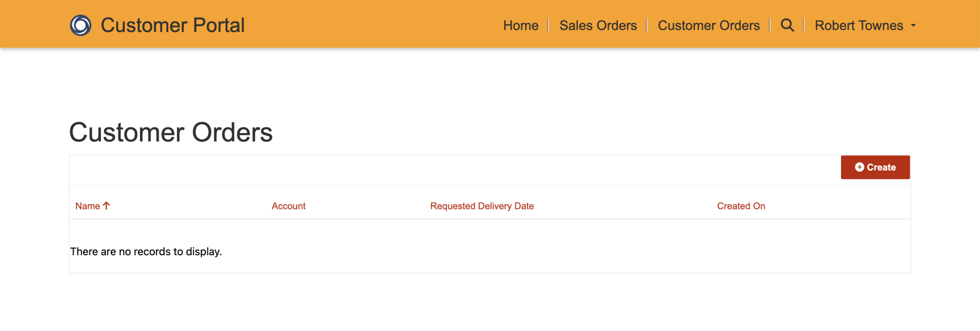This screenshot has height=331, width=980.
Task: Click the plus icon on Create button
Action: tap(859, 167)
